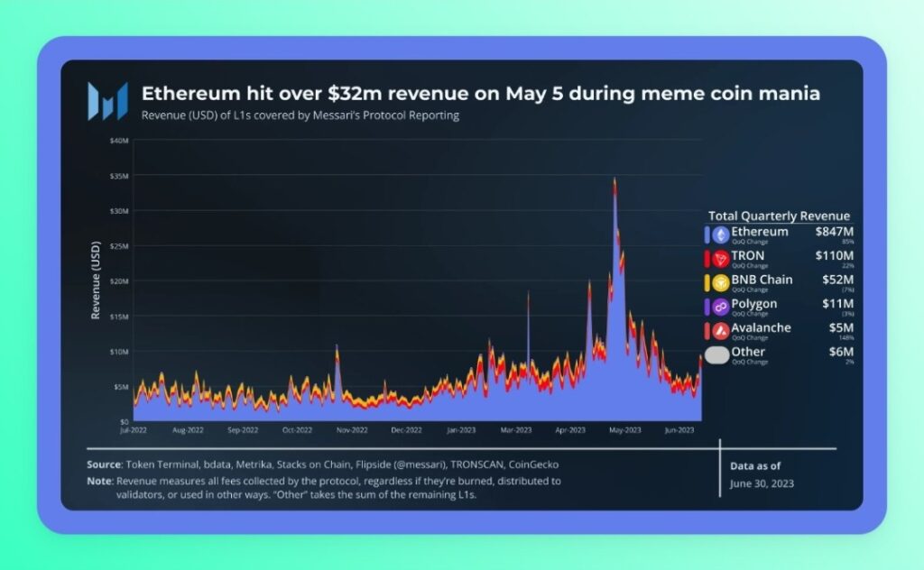Click the 'Aug-2022' x-axis label

pyautogui.click(x=188, y=430)
